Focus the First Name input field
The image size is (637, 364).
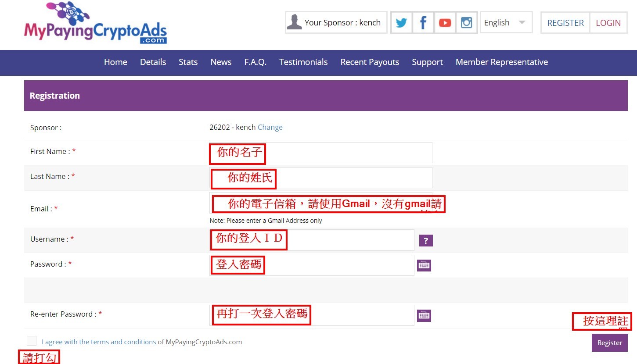point(320,153)
